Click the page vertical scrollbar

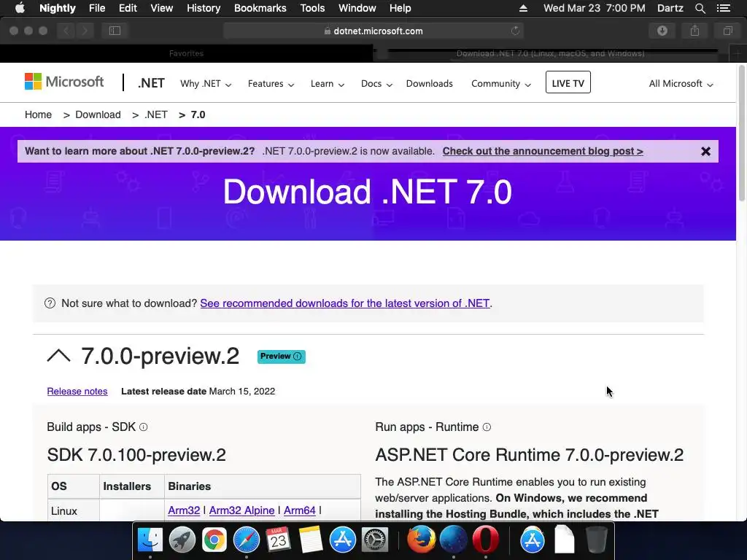[741, 134]
